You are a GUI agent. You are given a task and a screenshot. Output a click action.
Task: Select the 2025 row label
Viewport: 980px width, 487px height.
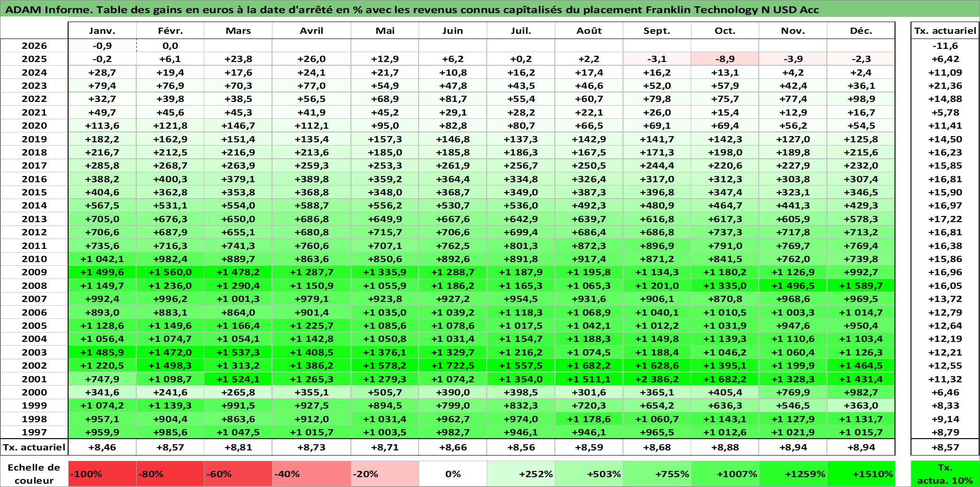tap(34, 59)
